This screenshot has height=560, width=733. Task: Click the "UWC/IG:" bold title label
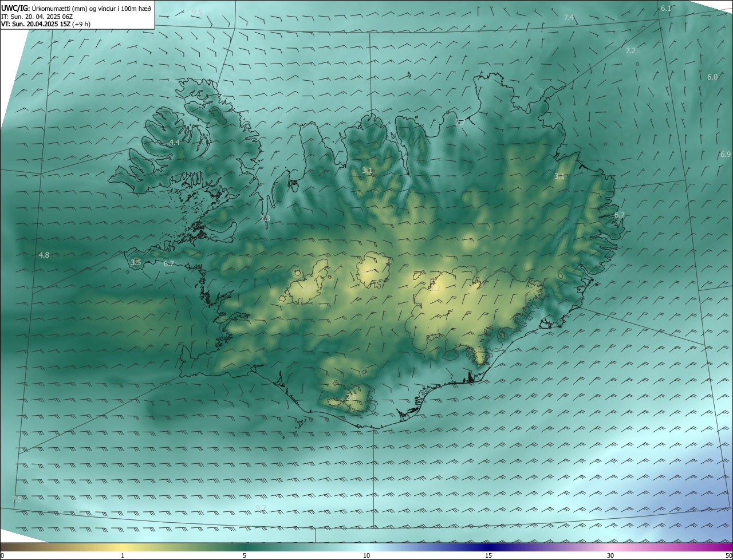tap(14, 8)
